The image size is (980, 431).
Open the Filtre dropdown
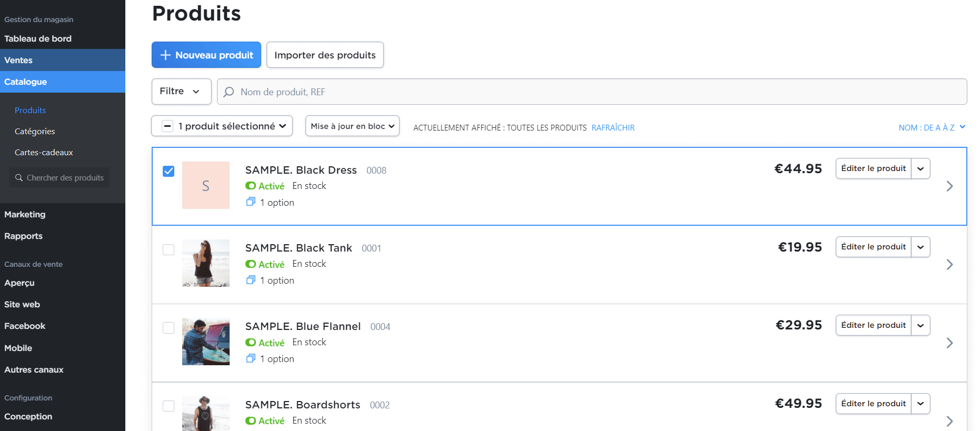[181, 92]
